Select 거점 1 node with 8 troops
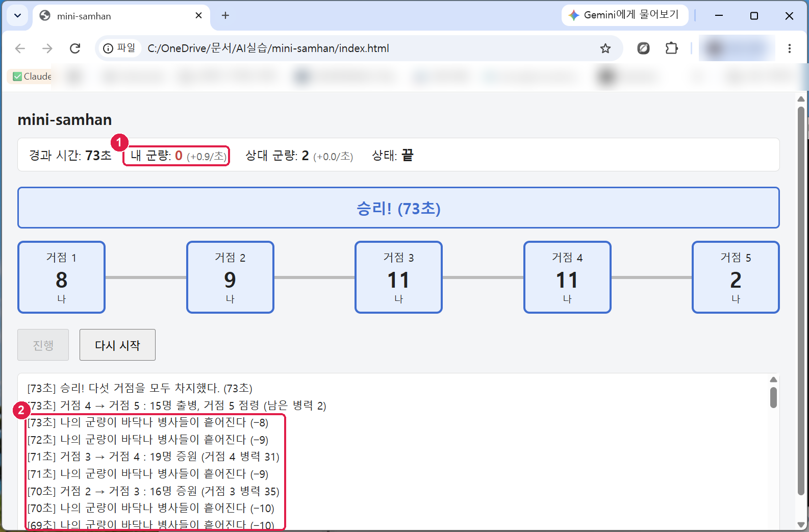This screenshot has width=809, height=532. click(61, 277)
